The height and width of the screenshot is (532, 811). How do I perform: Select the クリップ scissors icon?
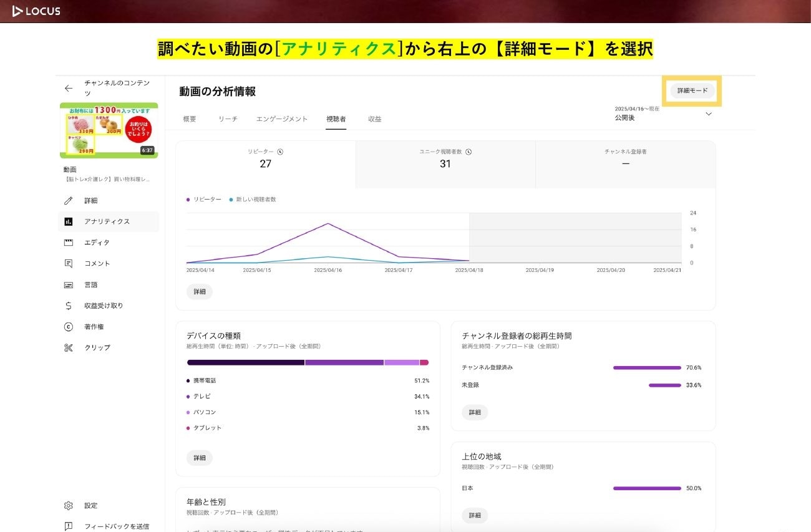[x=69, y=348]
